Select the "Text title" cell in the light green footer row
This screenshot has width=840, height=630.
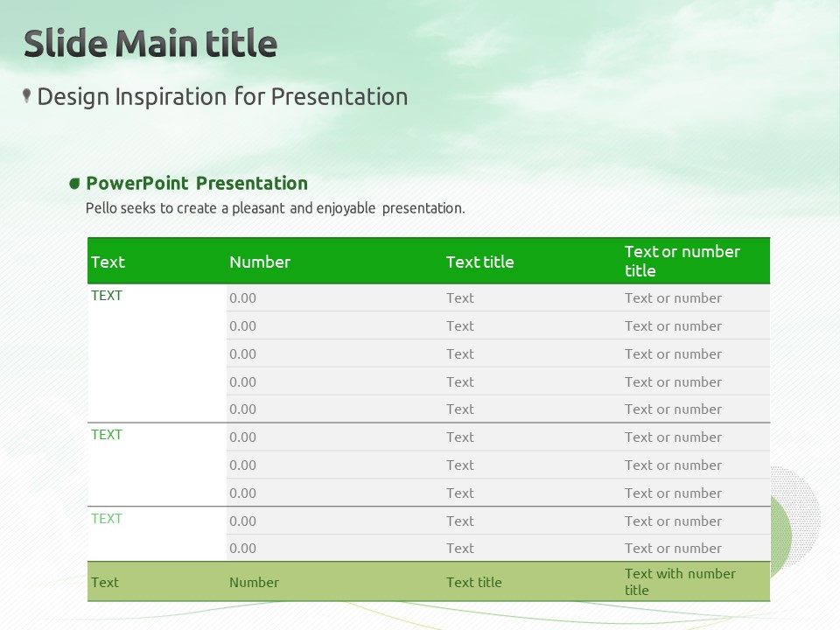pos(473,582)
